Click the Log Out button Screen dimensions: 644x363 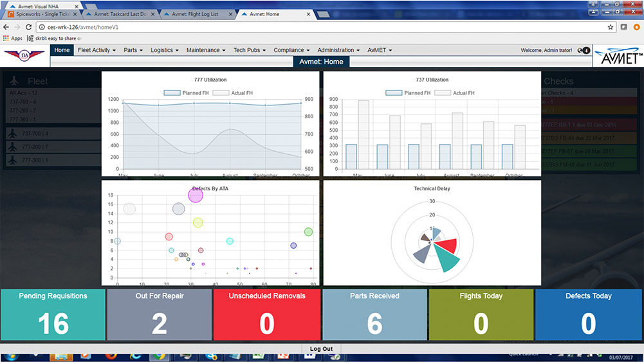[321, 349]
